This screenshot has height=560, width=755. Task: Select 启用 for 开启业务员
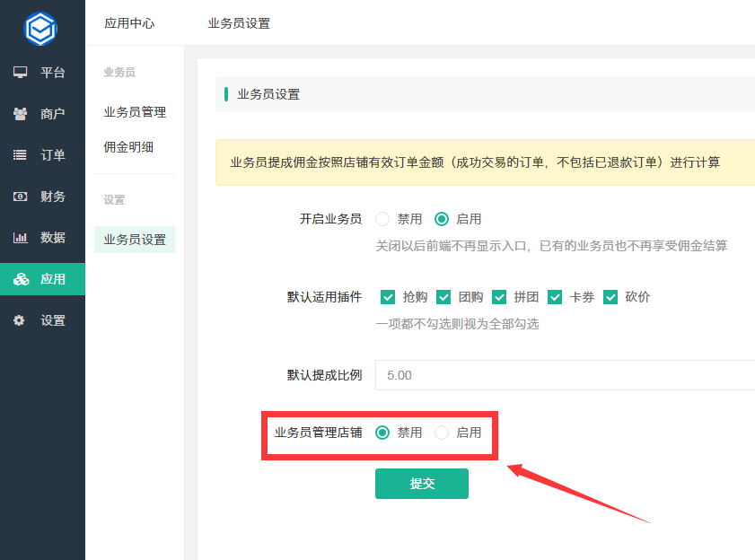442,219
